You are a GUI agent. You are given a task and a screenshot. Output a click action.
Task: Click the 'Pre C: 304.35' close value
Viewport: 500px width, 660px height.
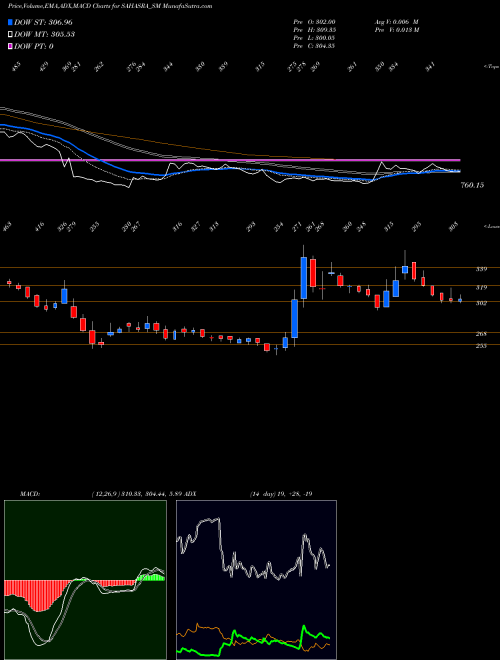pos(314,46)
